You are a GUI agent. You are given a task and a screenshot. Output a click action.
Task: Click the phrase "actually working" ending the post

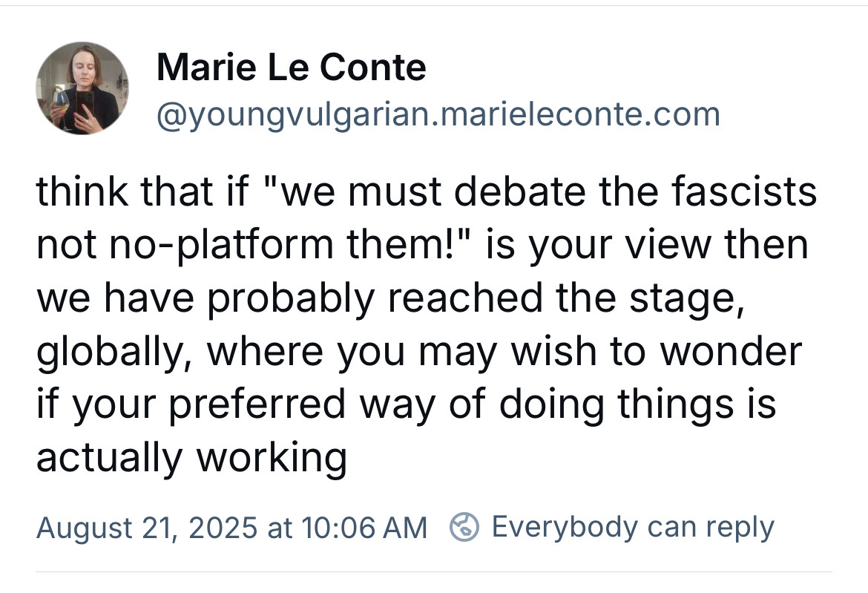pyautogui.click(x=191, y=459)
